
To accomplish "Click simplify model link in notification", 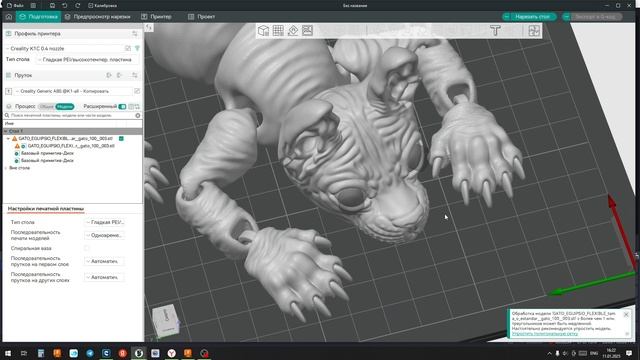I will coord(545,334).
